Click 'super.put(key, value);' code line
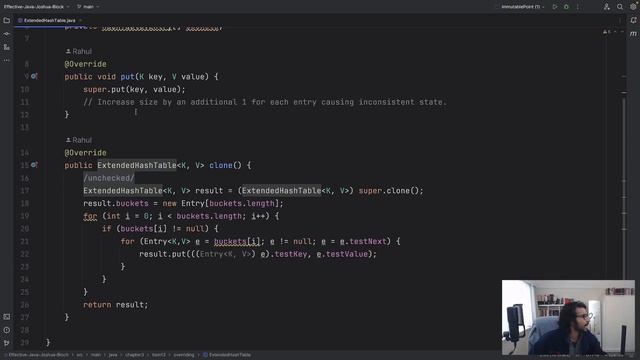The image size is (640, 360). click(134, 89)
